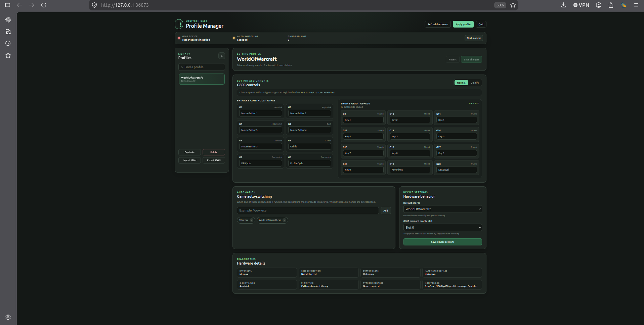Open the browser downloads icon
Viewport: 644px width, 325px height.
tap(564, 5)
